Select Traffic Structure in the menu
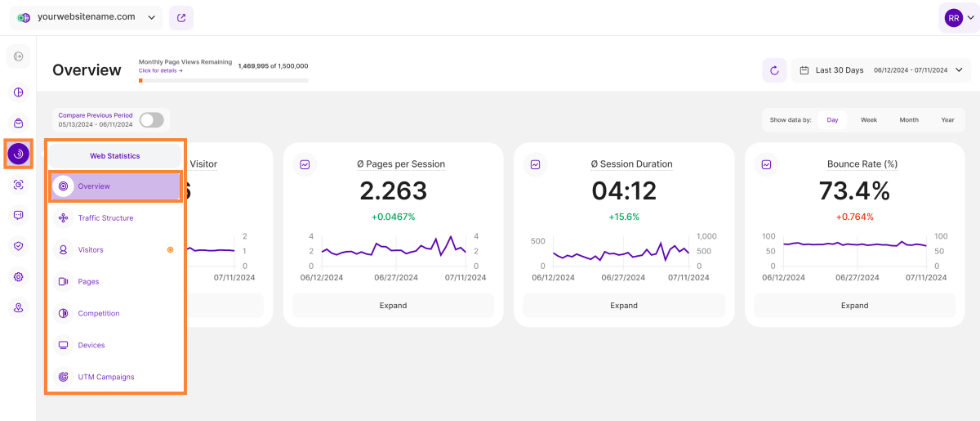Screen dimensions: 980x421 tap(105, 218)
